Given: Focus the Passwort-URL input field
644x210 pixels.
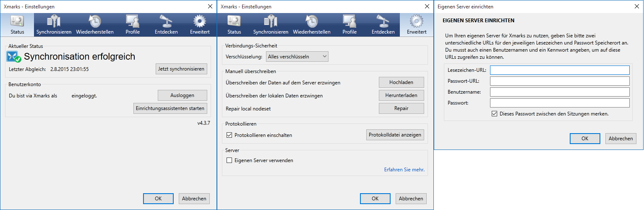Looking at the screenshot, I should point(560,81).
